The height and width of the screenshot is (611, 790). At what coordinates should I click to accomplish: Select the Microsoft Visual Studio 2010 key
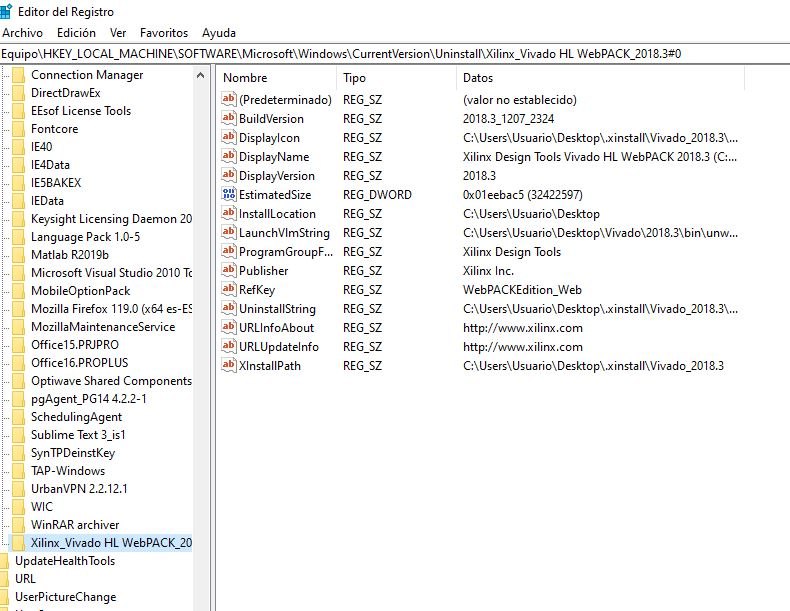click(x=111, y=273)
